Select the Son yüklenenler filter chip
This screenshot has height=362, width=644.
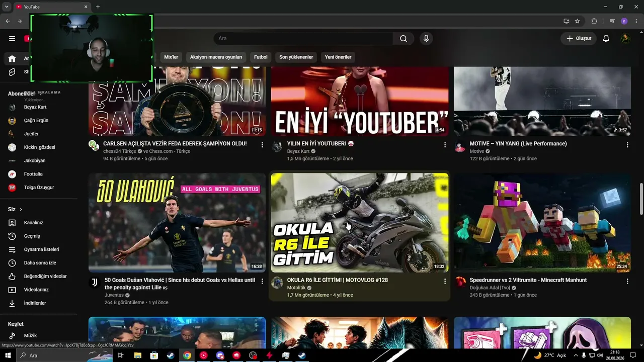tap(296, 57)
